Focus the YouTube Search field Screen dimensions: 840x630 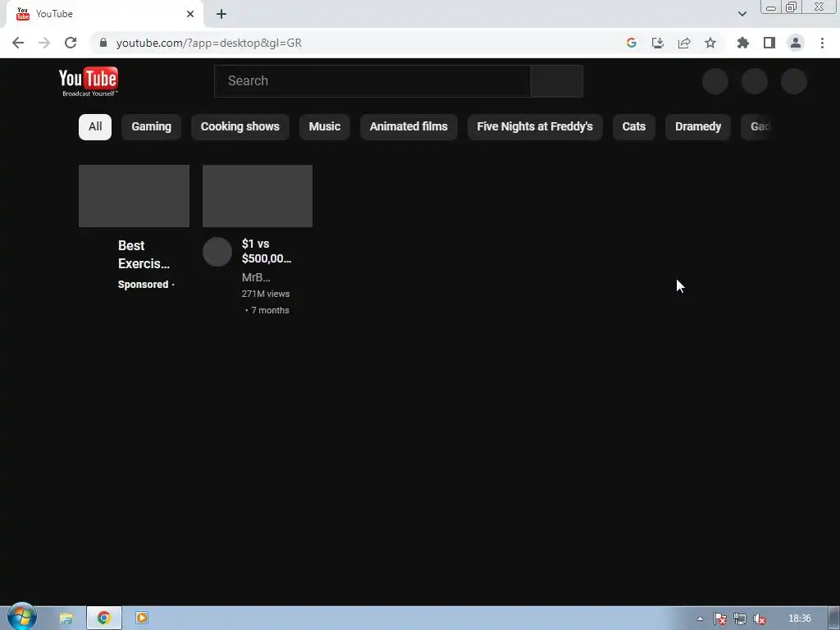pyautogui.click(x=372, y=81)
